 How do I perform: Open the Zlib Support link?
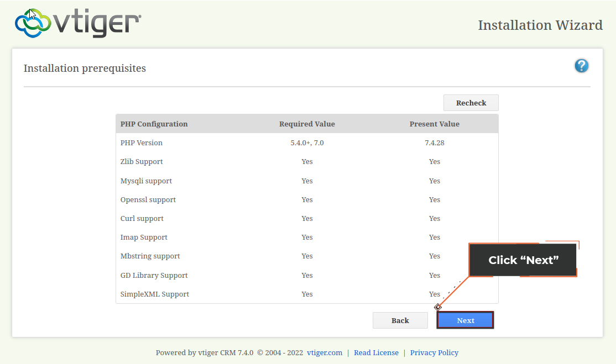tap(142, 161)
